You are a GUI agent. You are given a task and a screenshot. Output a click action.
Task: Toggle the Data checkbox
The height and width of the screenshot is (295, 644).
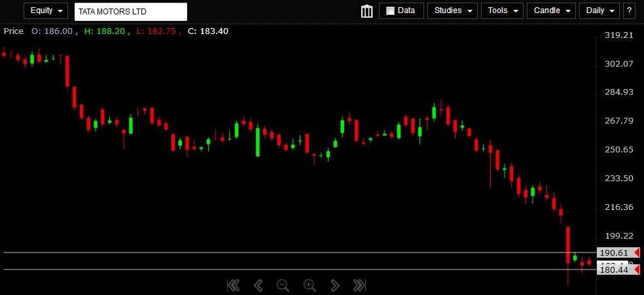[x=391, y=11]
